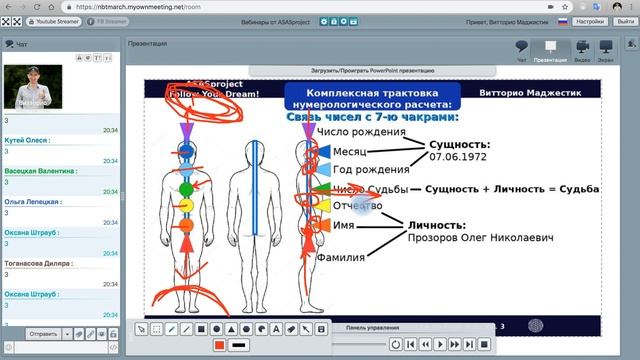The height and width of the screenshot is (360, 640).
Task: Open the Настройки settings button
Action: click(590, 22)
